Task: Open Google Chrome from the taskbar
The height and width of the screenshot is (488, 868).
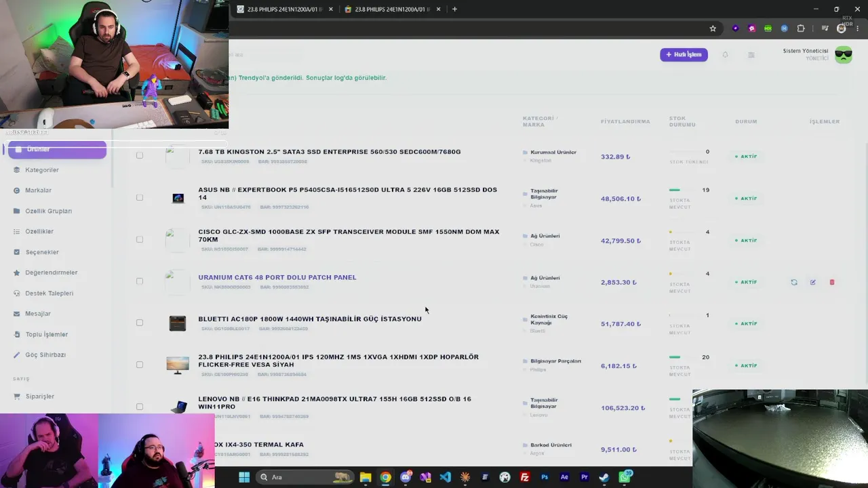Action: coord(385,477)
